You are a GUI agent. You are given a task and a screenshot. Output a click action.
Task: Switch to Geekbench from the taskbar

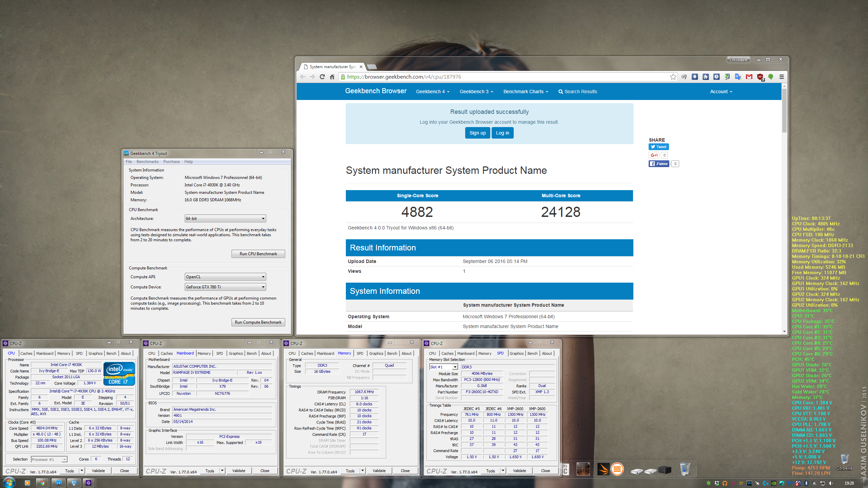tap(58, 483)
